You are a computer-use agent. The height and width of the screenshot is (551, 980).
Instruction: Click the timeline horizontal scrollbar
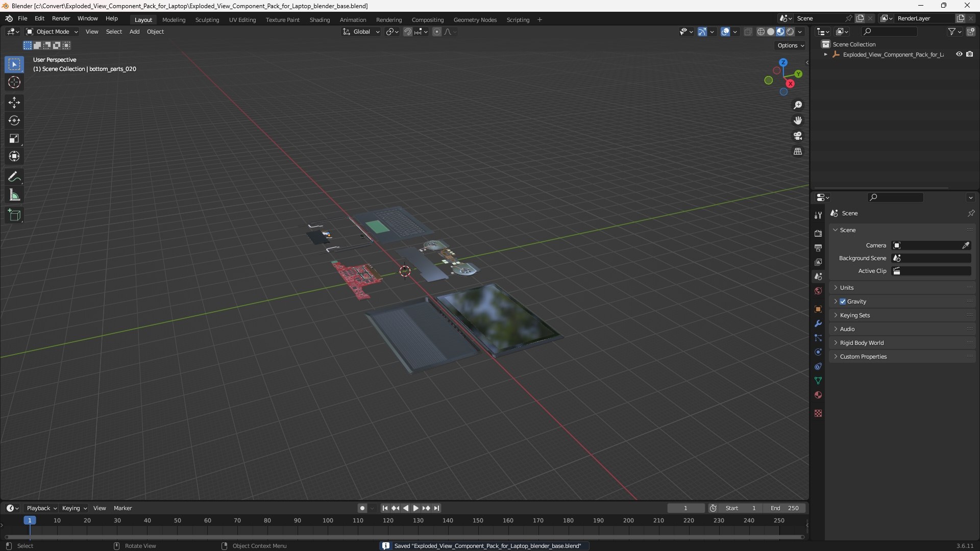404,537
